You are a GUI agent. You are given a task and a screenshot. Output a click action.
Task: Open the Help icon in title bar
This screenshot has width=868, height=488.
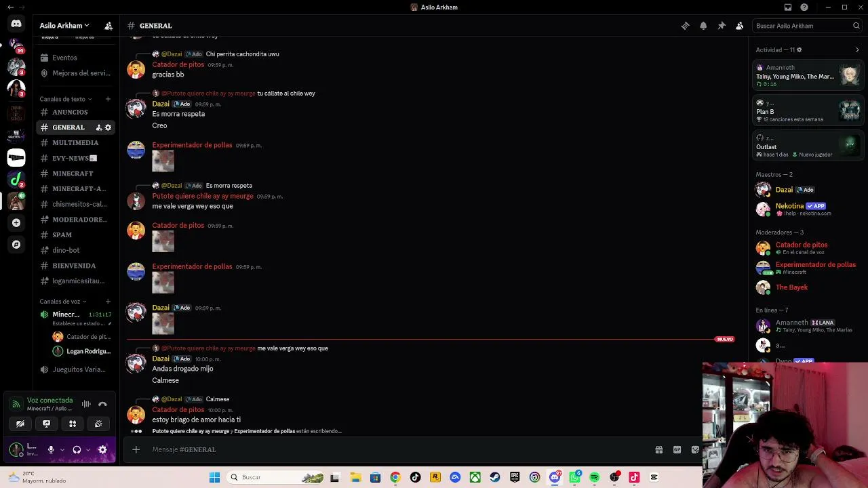(804, 7)
